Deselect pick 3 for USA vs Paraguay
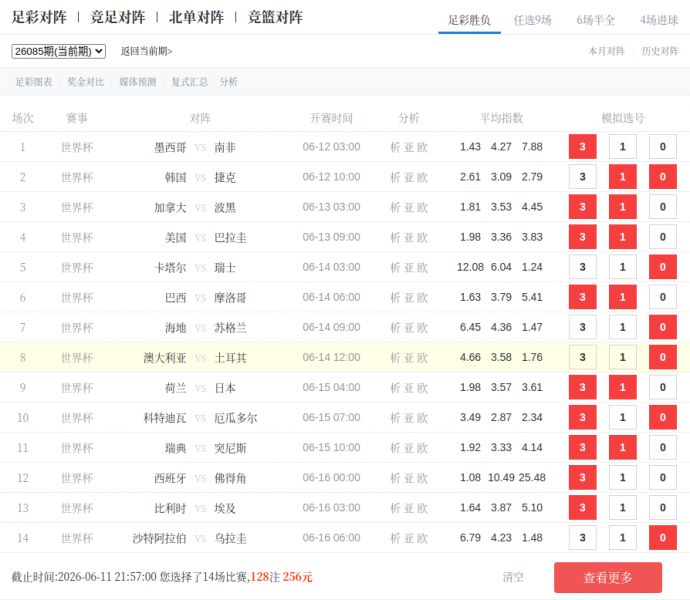This screenshot has width=690, height=600. (x=583, y=237)
